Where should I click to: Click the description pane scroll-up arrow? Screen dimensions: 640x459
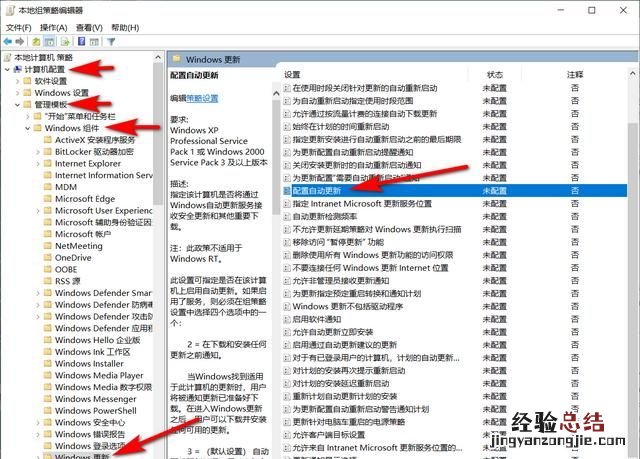[x=276, y=94]
